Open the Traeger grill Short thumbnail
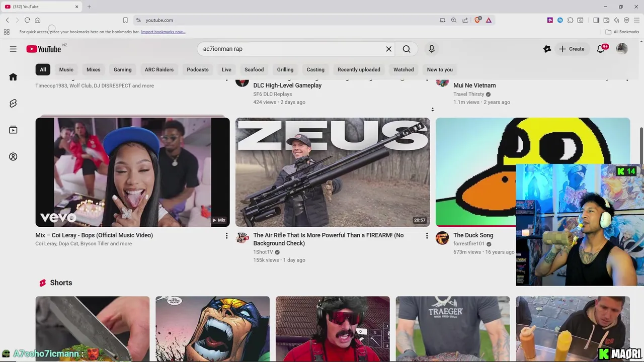This screenshot has height=362, width=644. 453,329
